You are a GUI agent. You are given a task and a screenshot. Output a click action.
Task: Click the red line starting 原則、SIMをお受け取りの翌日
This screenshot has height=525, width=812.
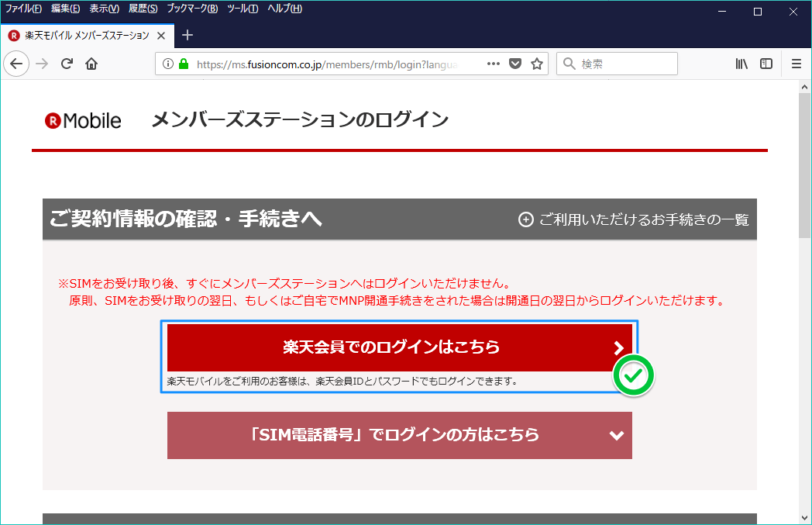click(x=397, y=301)
